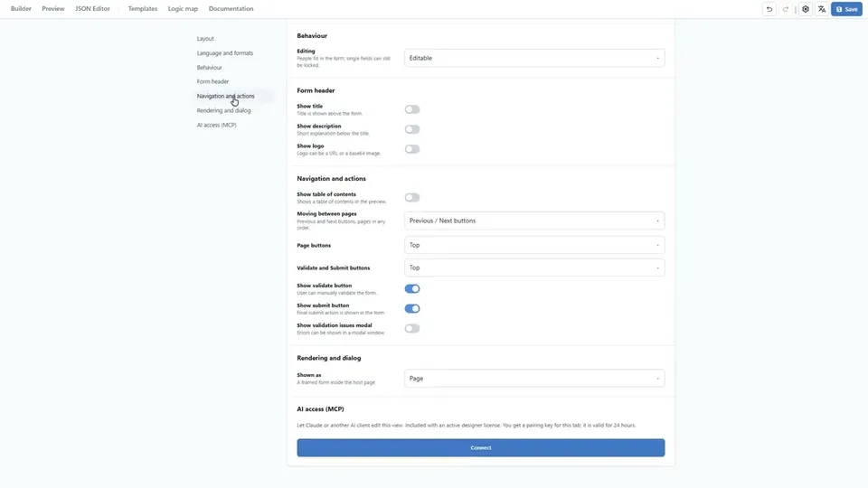Click the undo icon in the top toolbar

click(x=769, y=9)
